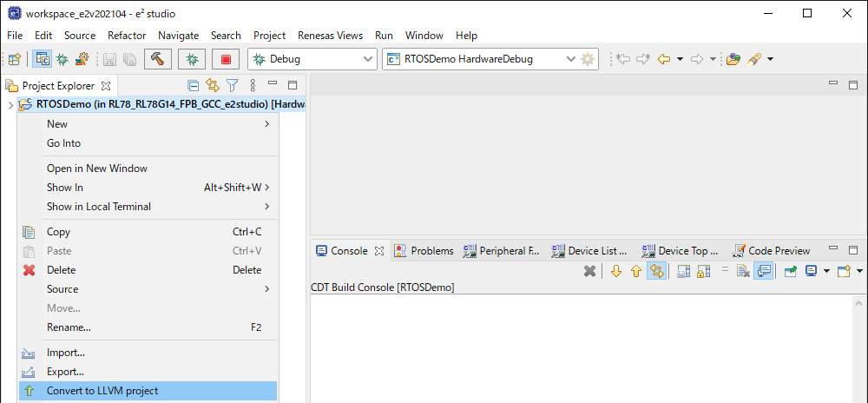Screen dimensions: 868x403
Task: Switch to the C/C++ perspective icon
Action: [x=42, y=59]
